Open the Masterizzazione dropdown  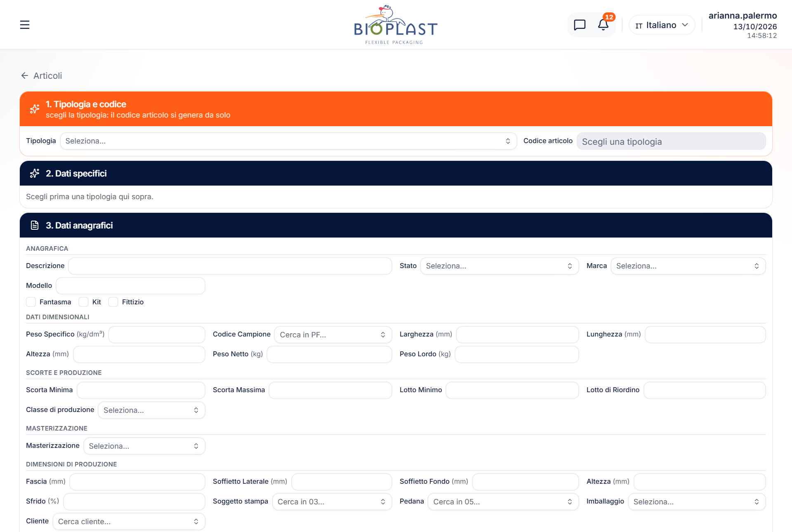click(x=144, y=446)
